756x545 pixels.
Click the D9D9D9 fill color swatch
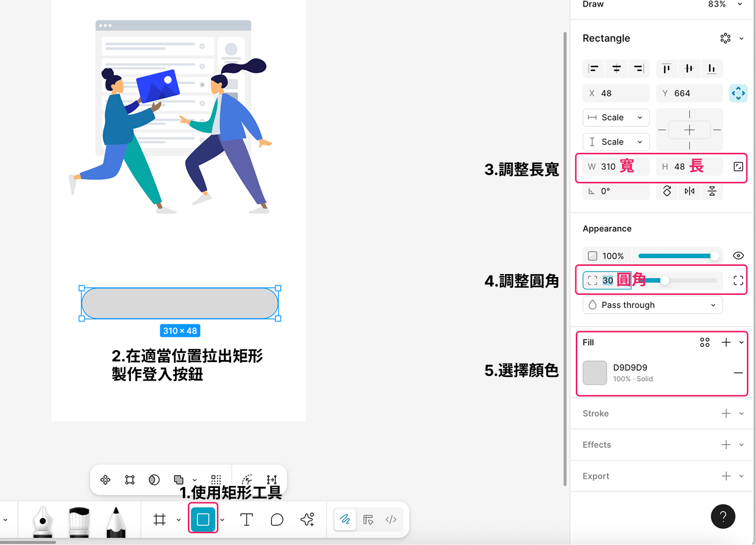tap(595, 373)
